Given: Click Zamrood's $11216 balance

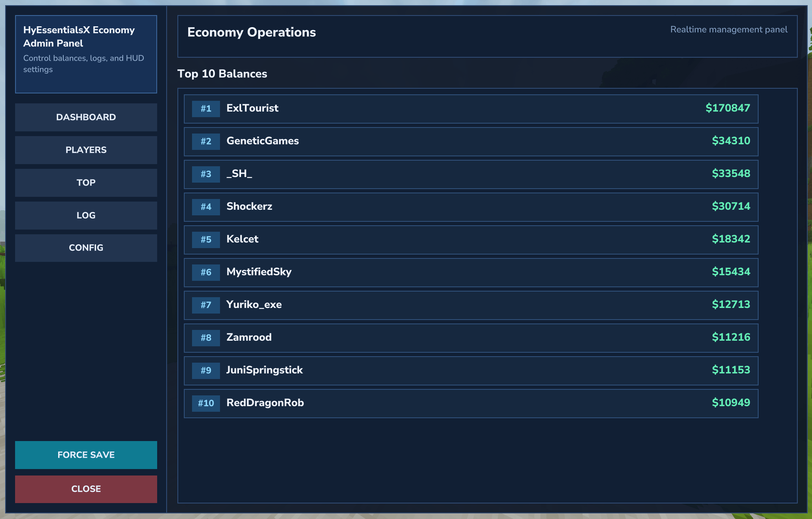Looking at the screenshot, I should click(731, 337).
